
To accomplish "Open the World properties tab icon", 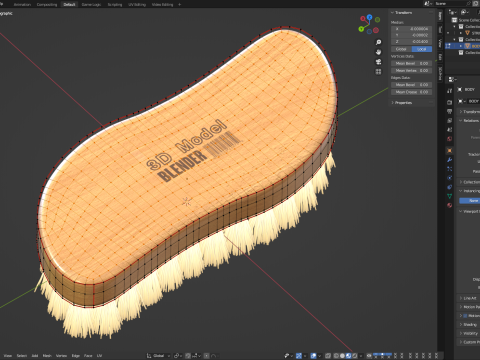I will coord(449,139).
